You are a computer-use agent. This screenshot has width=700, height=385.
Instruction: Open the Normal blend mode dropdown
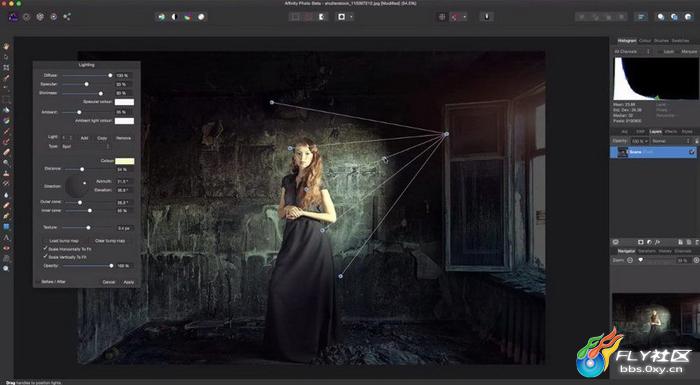click(671, 141)
